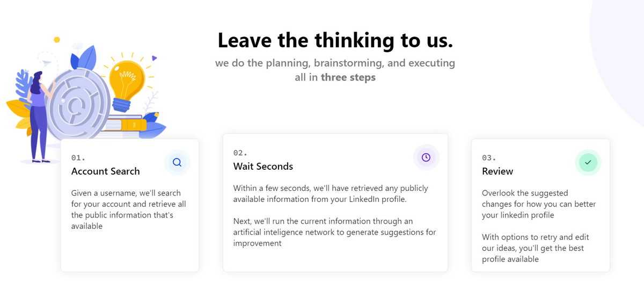
Task: Click the 'Leave the thinking to us.' headline
Action: pos(335,40)
